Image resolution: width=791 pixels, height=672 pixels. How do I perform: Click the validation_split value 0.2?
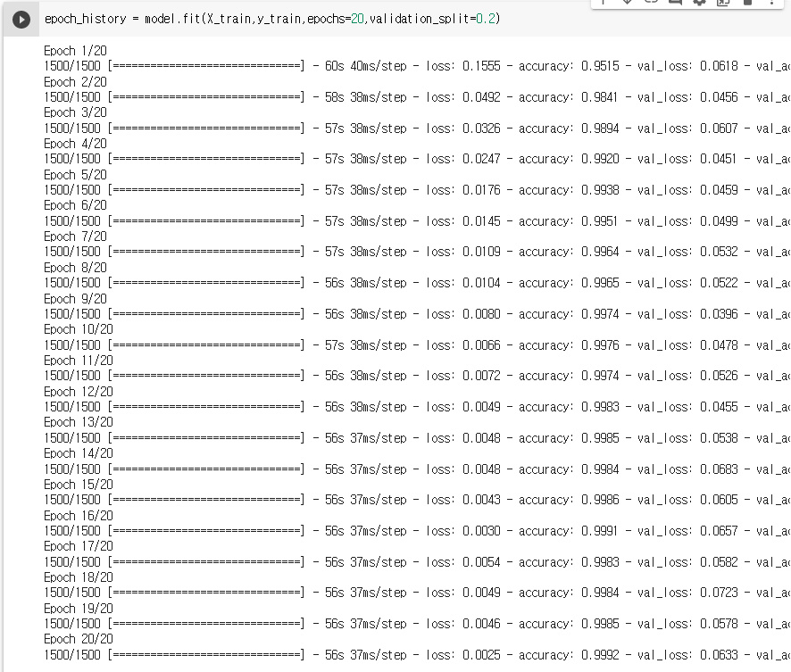[486, 19]
